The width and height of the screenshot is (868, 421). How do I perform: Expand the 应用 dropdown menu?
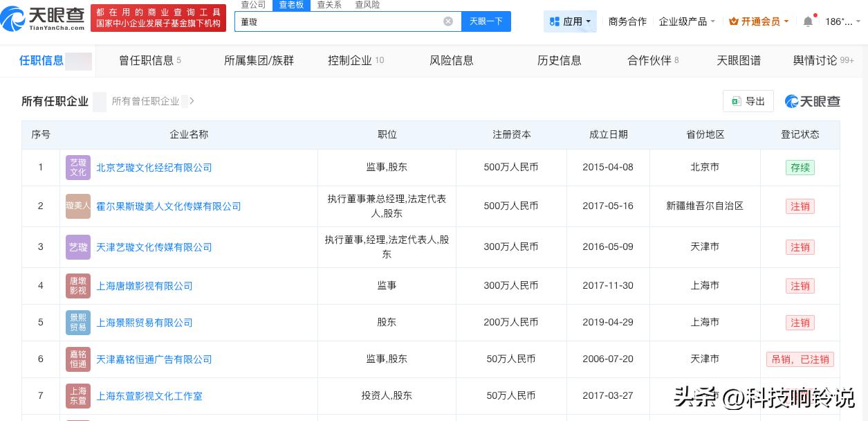pyautogui.click(x=571, y=21)
